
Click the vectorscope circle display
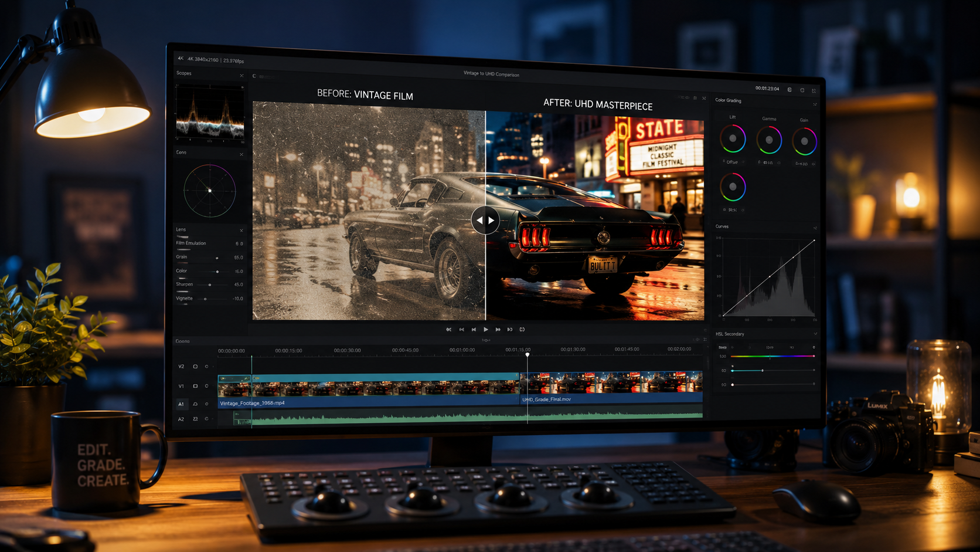[x=210, y=191]
